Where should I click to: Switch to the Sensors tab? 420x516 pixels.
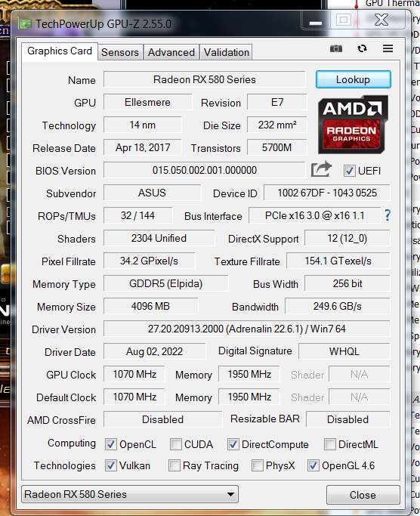120,52
